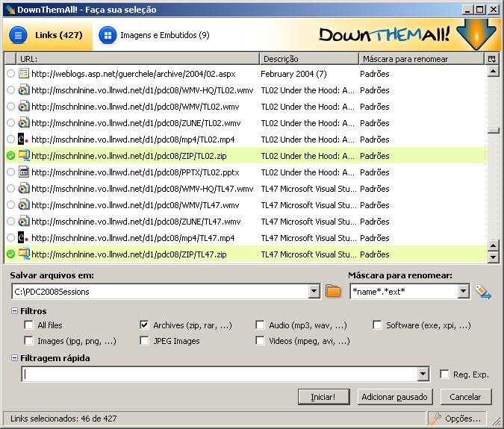The width and height of the screenshot is (504, 429).
Task: Click 'Links selecionados: 46 de 427' status
Action: [63, 419]
